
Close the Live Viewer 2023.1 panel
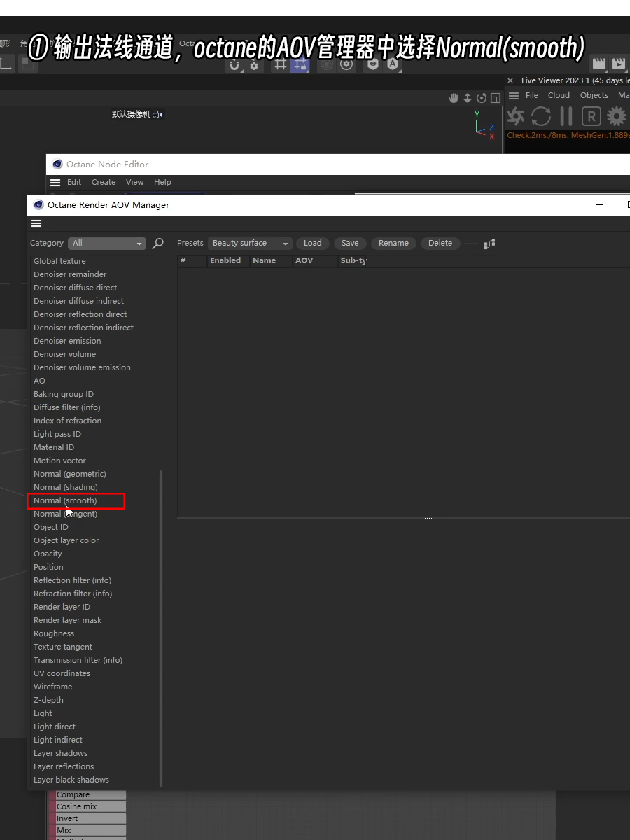pos(510,81)
